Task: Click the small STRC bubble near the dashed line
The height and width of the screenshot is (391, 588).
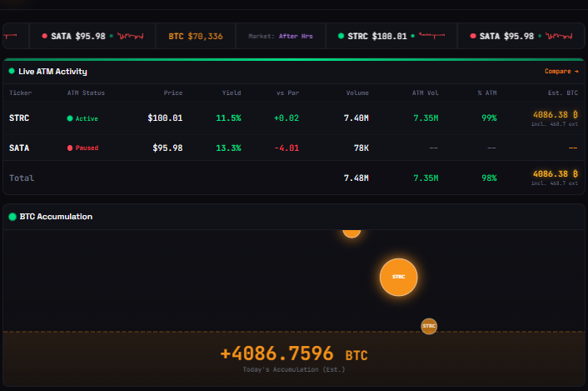Action: tap(429, 326)
